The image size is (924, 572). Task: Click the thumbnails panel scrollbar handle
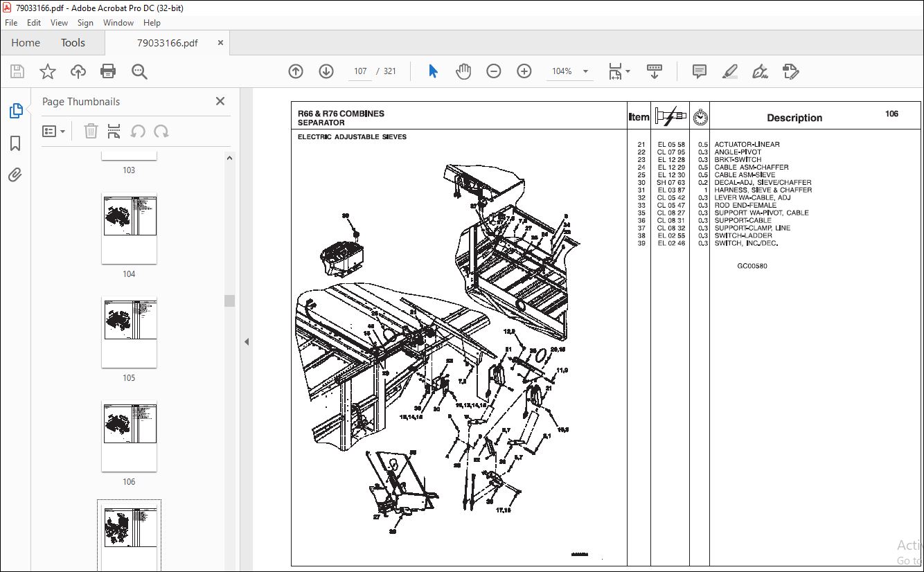click(229, 301)
